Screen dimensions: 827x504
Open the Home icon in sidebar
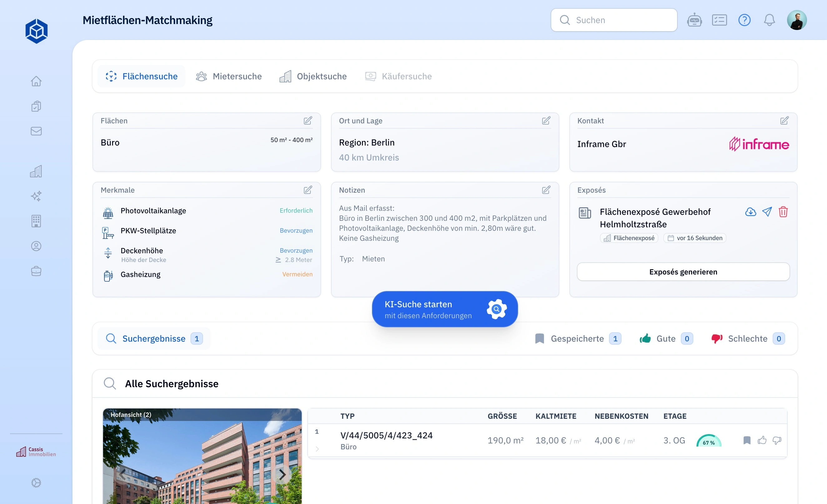[36, 81]
